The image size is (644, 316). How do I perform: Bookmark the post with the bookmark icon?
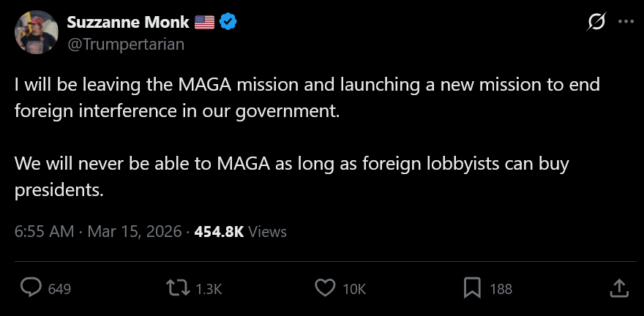[x=472, y=287]
